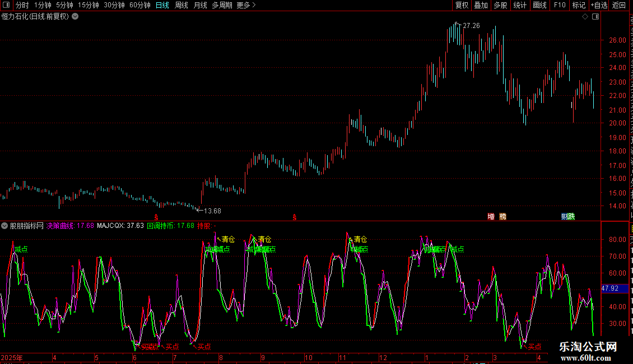Click the 决策曲线: 17.68 value
Image resolution: width=633 pixels, height=364 pixels.
tap(70, 226)
